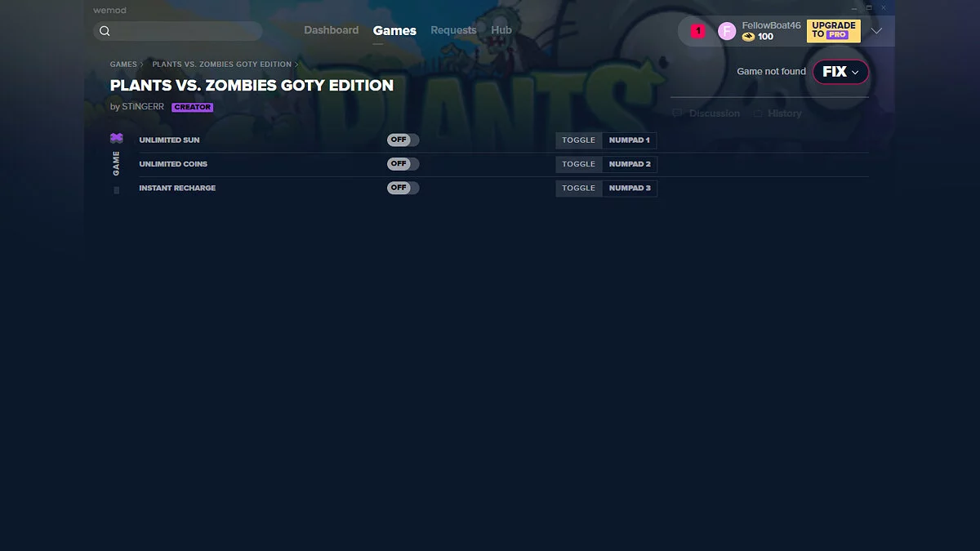Open the account menu chevron

(x=876, y=31)
